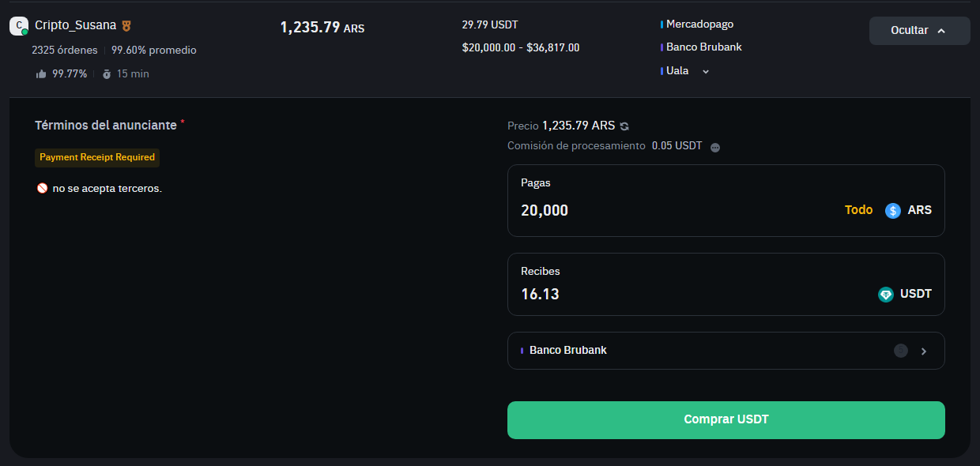Click the thumbs-up rating icon
Image resolution: width=980 pixels, height=466 pixels.
click(41, 74)
